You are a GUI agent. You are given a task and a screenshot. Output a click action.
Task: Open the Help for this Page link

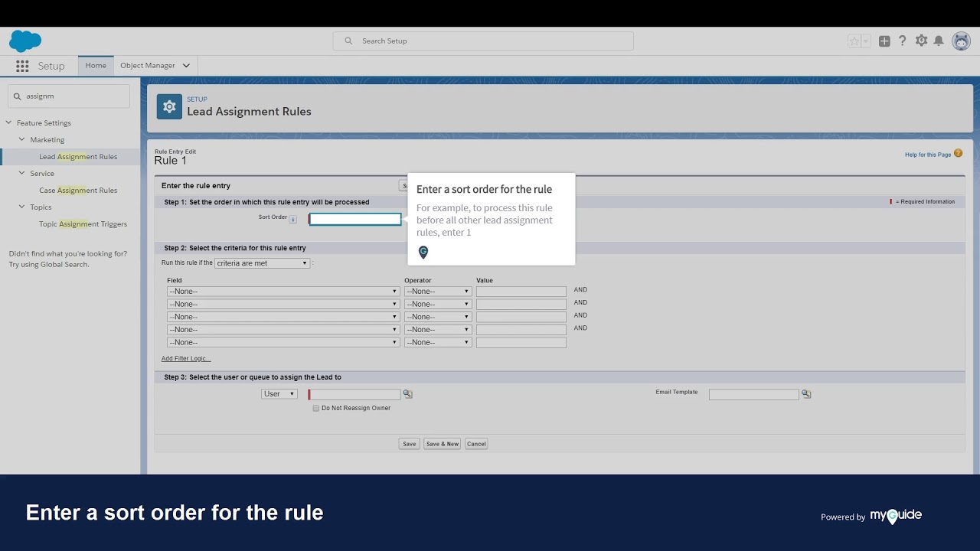click(928, 155)
